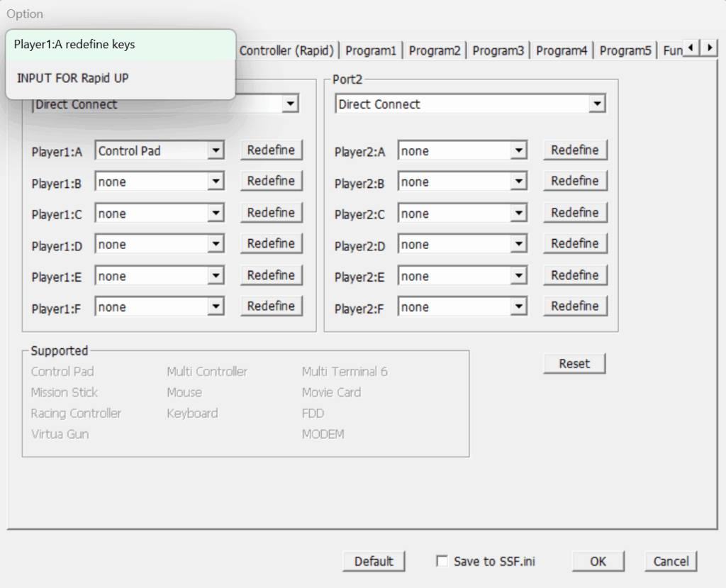Switch to the Controller (Rapid) tab
The height and width of the screenshot is (588, 726).
[x=286, y=50]
